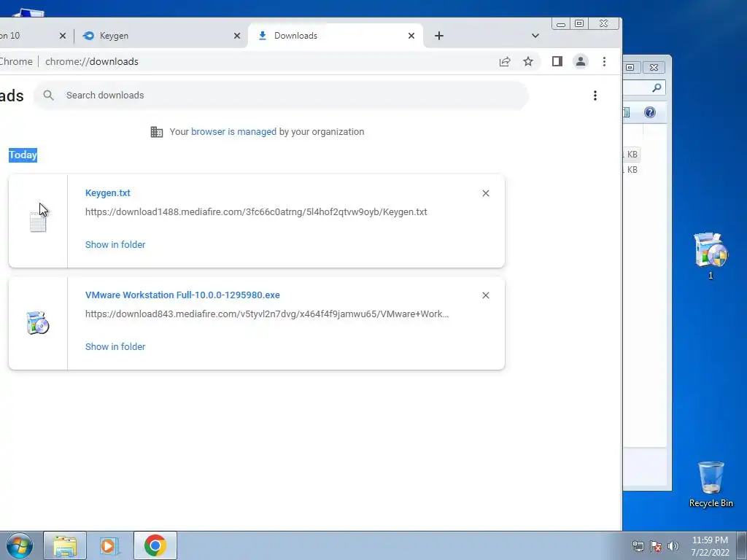The height and width of the screenshot is (560, 747).
Task: Click the Keygen.txt file icon
Action: coord(38,222)
